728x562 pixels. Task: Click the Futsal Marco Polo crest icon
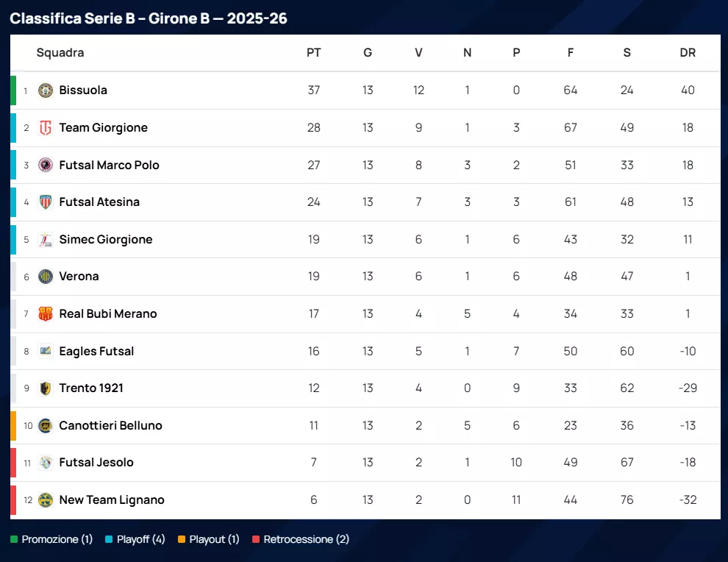pos(46,165)
